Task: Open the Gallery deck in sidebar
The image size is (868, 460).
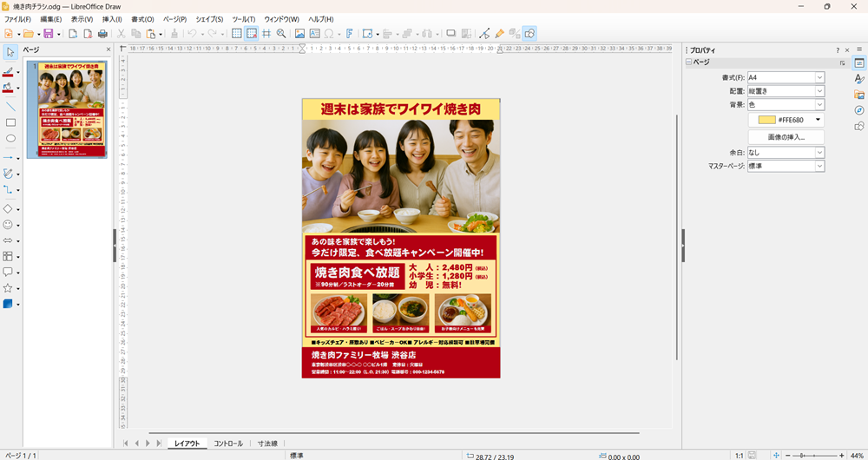Action: tap(859, 95)
